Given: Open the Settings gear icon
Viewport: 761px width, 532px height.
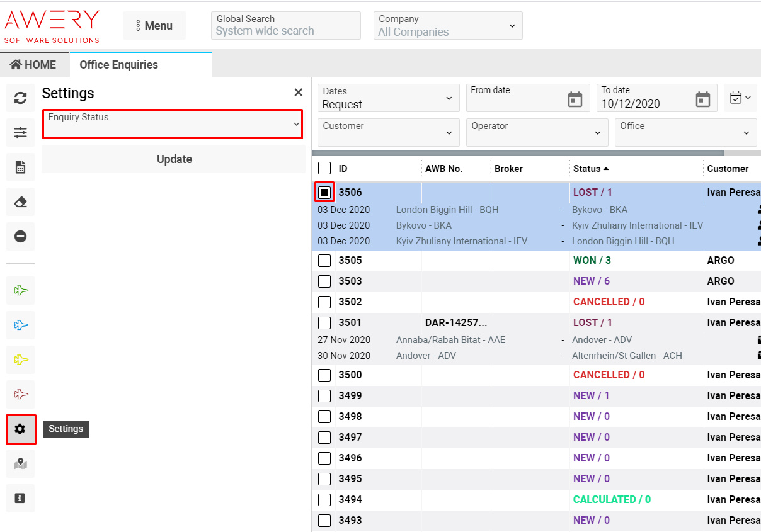Looking at the screenshot, I should [x=21, y=429].
